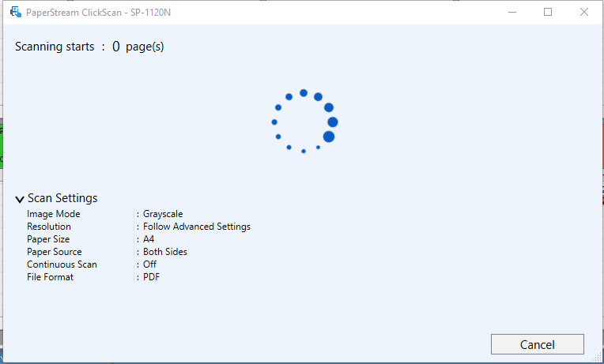Click the Paper Source label
The width and height of the screenshot is (604, 364).
pyautogui.click(x=55, y=252)
